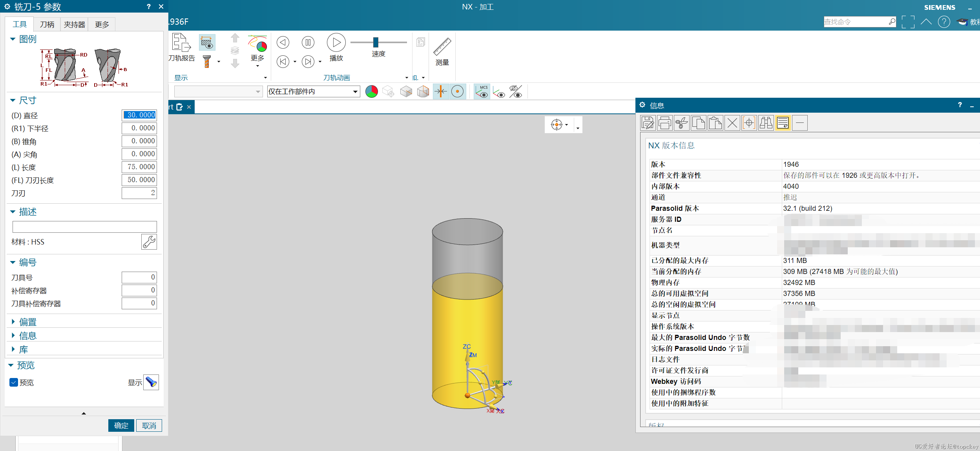Open the material wrench icon button
Screen dimensions: 980x451
click(149, 242)
